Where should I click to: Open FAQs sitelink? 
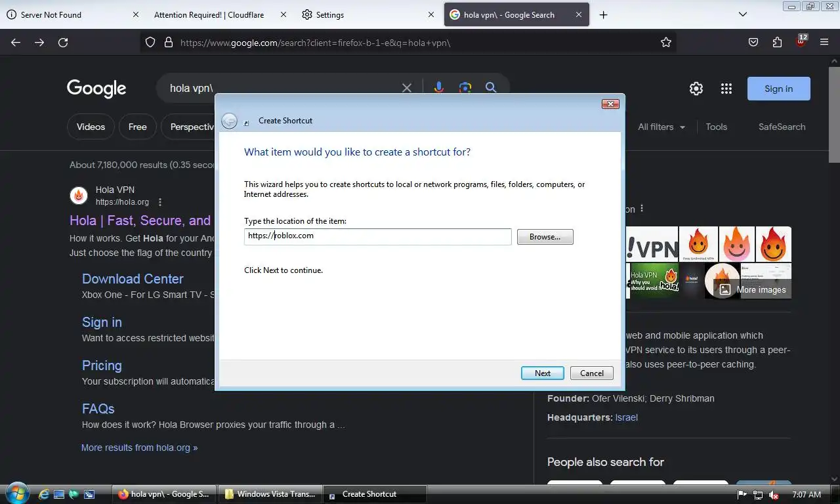click(98, 409)
